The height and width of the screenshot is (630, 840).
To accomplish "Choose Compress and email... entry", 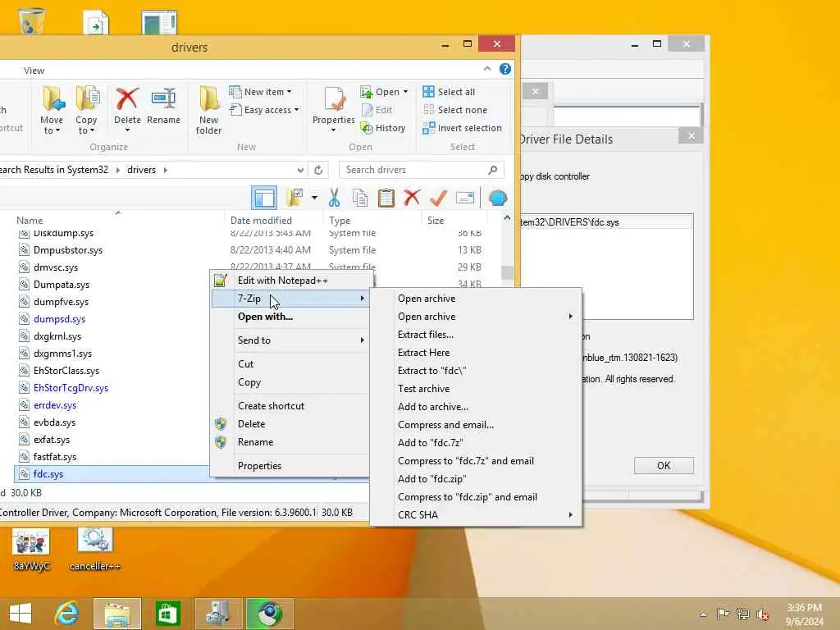I will click(476, 425).
